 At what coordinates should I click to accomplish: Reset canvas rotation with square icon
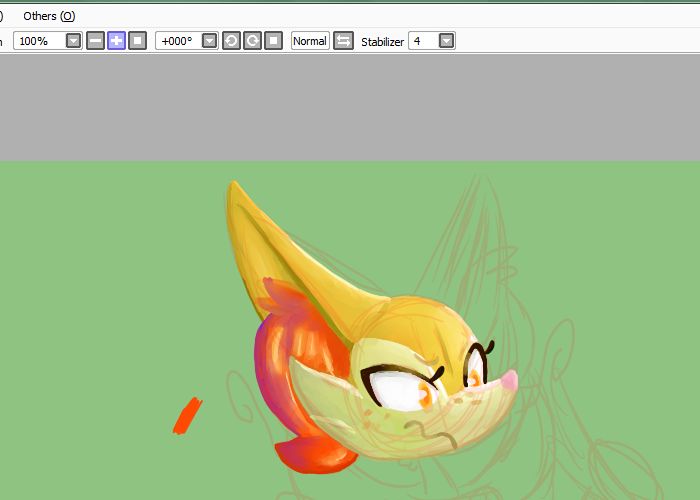[x=274, y=41]
